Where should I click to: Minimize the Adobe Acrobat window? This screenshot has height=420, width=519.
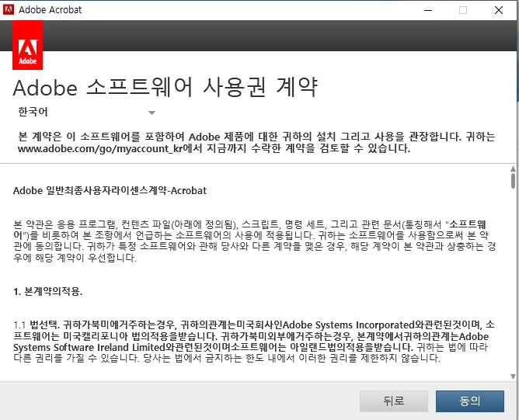pyautogui.click(x=428, y=10)
